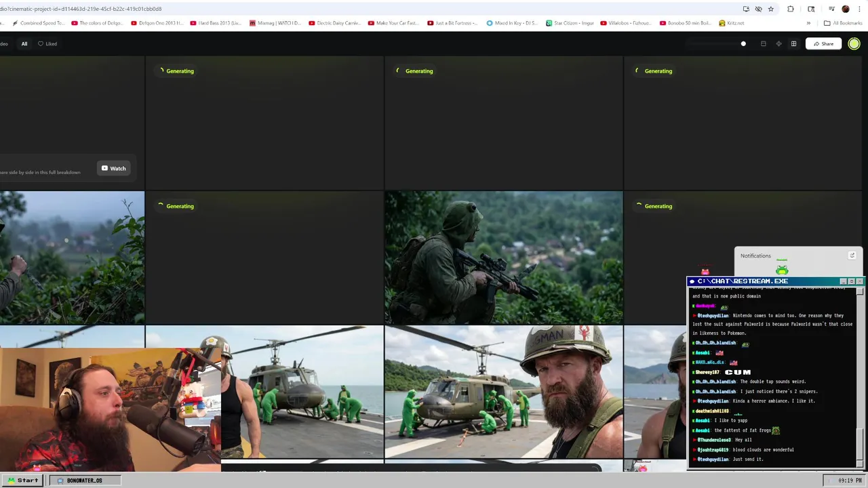Filter by Liked items

pos(47,44)
